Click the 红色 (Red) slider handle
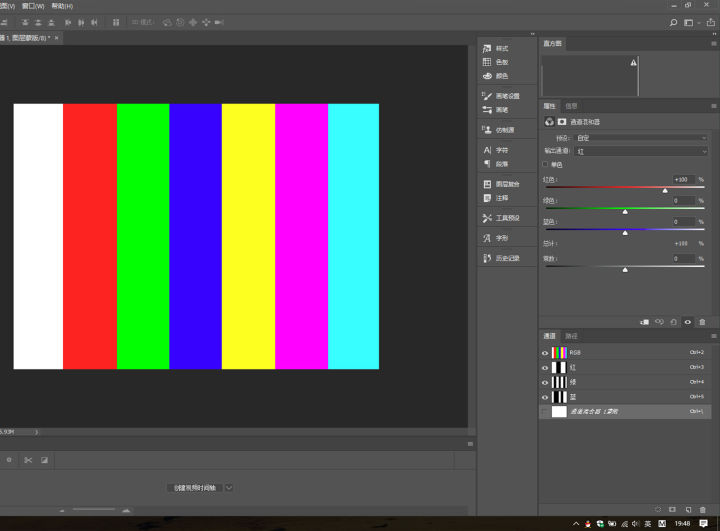The height and width of the screenshot is (531, 720). coord(665,190)
